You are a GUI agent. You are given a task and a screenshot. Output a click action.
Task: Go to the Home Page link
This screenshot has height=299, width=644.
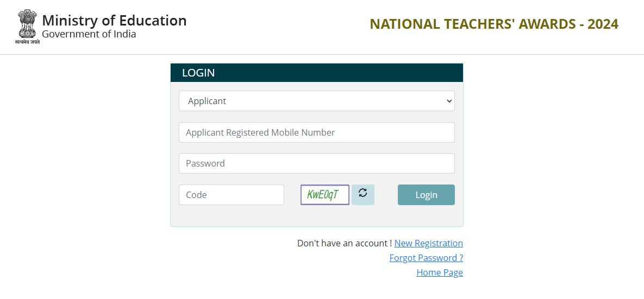point(440,272)
